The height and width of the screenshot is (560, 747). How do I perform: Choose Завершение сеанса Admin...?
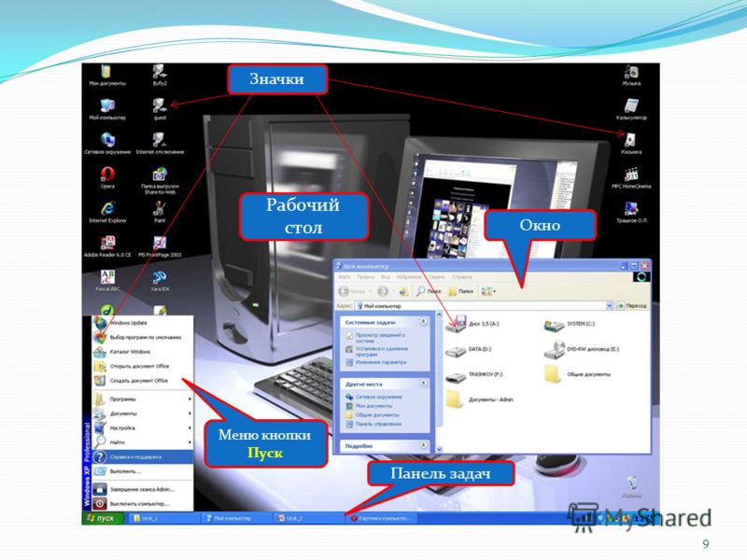coord(143,489)
